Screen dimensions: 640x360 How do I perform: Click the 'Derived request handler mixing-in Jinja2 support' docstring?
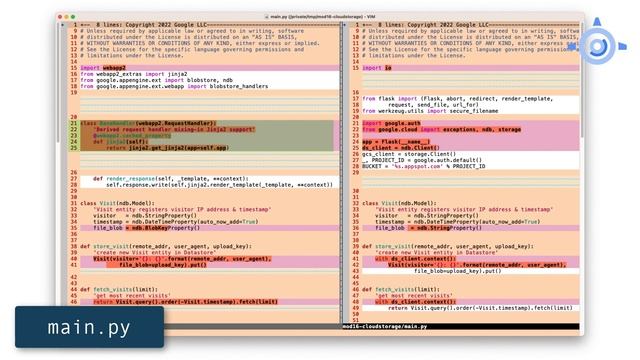coord(174,129)
